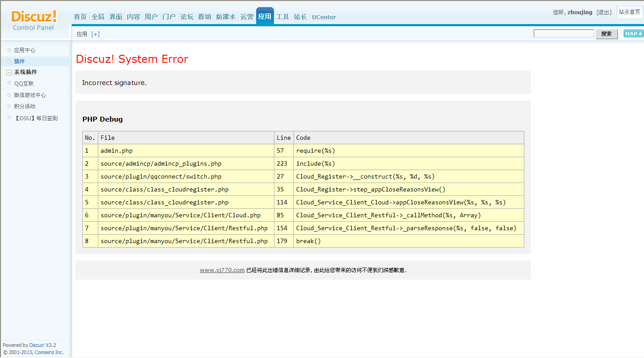Collapse the 系统插件 tree section
The image size is (644, 358).
click(x=9, y=73)
